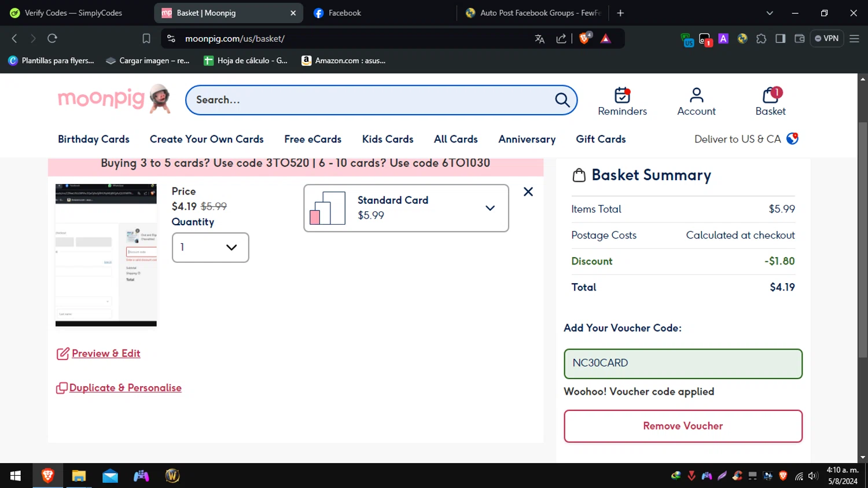Click the Windows Start button
The image size is (868, 488).
[x=16, y=476]
